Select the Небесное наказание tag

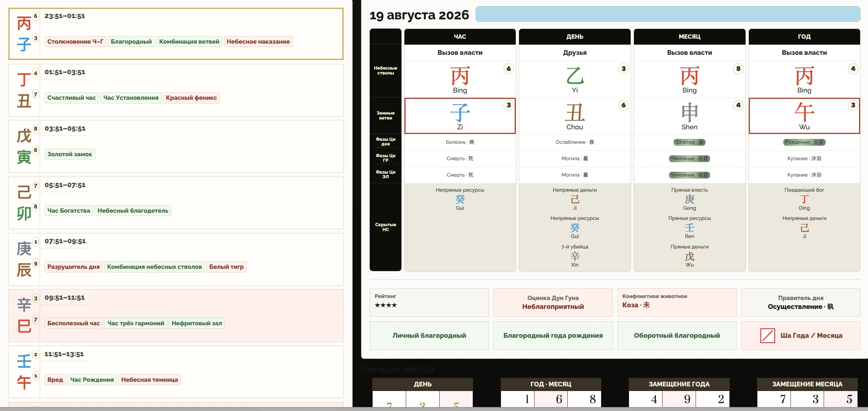click(x=258, y=41)
